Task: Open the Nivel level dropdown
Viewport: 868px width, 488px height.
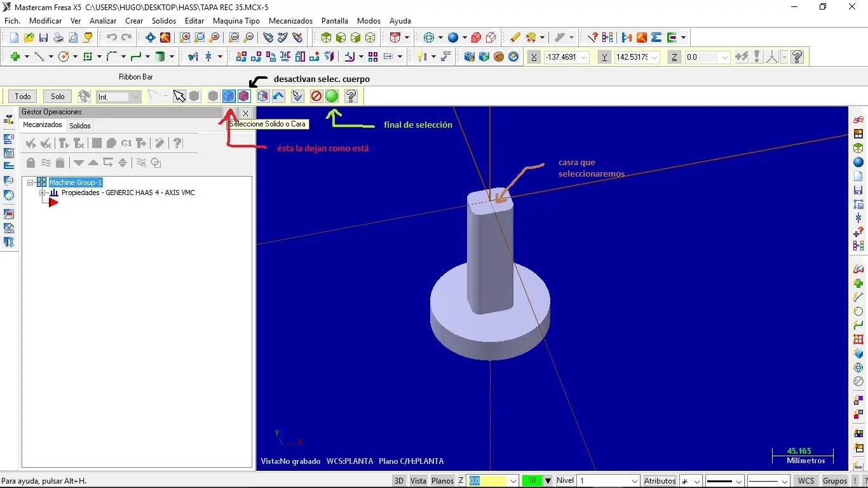Action: pos(634,480)
